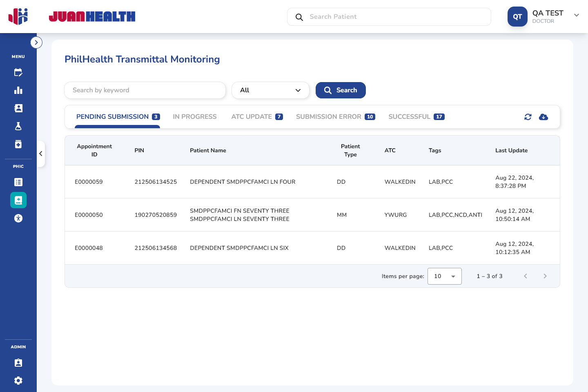Open the PHIC list sidebar icon
The image size is (588, 392).
tap(18, 182)
